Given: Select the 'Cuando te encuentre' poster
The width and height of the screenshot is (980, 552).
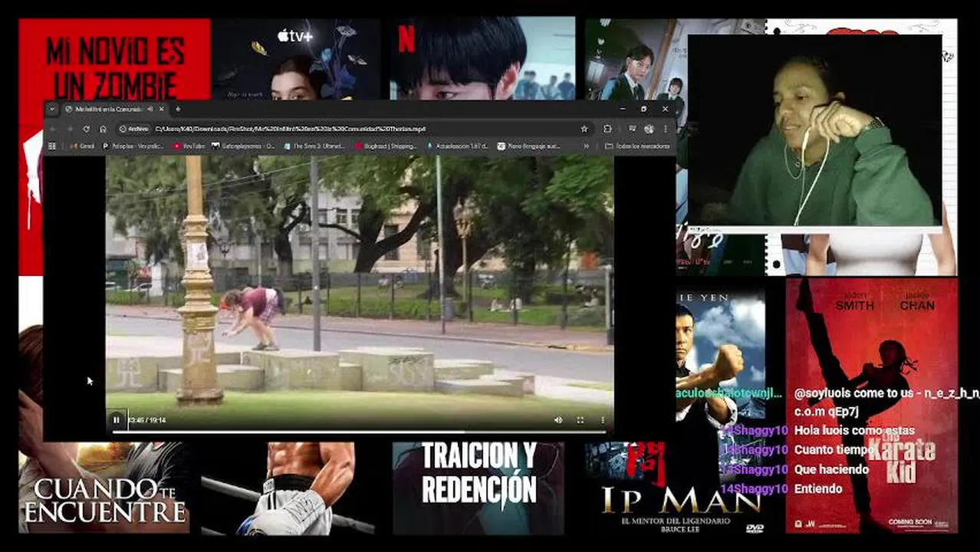Looking at the screenshot, I should 104,488.
